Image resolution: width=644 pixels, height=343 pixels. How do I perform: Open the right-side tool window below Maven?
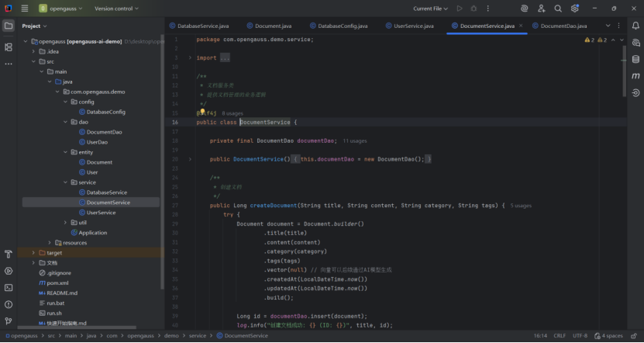(635, 93)
